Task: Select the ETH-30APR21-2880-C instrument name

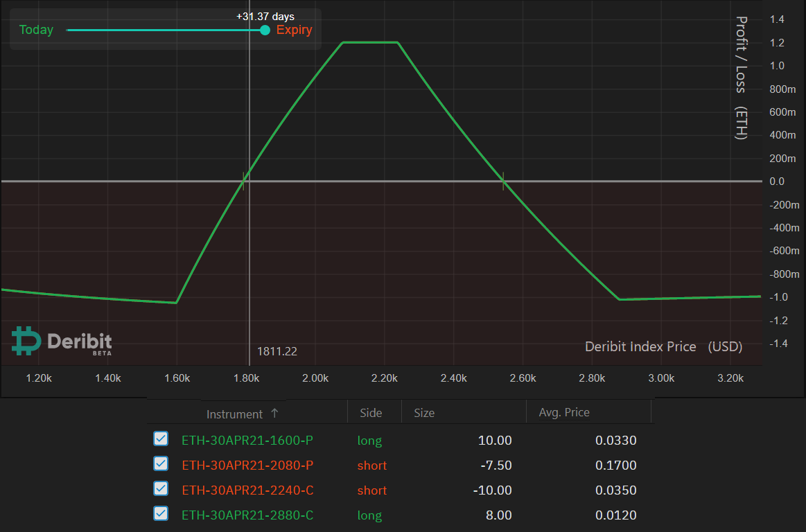Action: tap(247, 515)
